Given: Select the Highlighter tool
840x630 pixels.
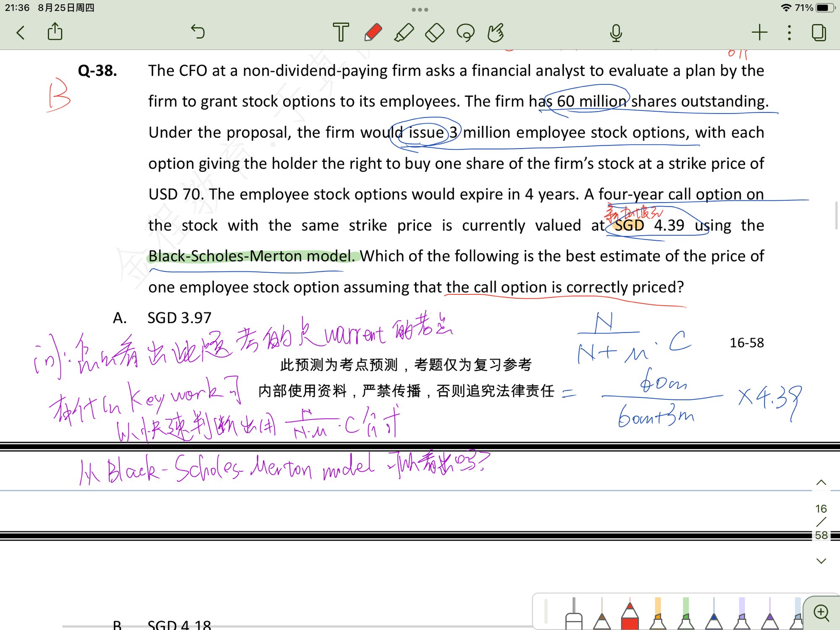Looking at the screenshot, I should (x=404, y=32).
